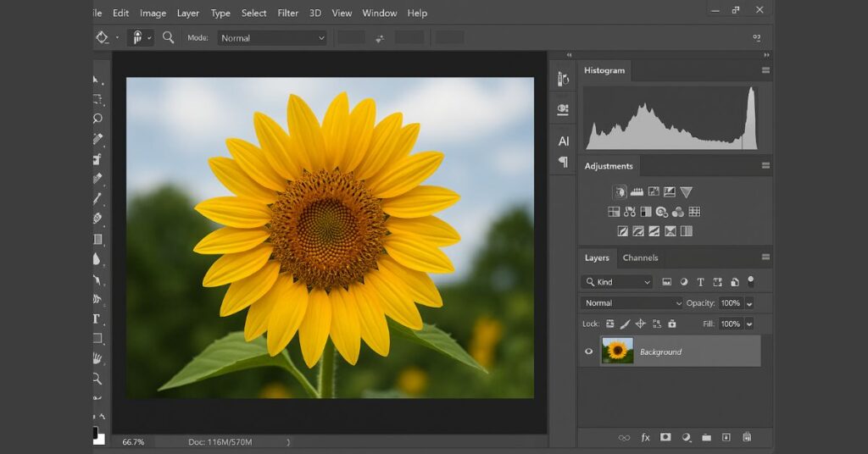Click the Delete layer trash icon
The height and width of the screenshot is (454, 868).
[x=747, y=437]
